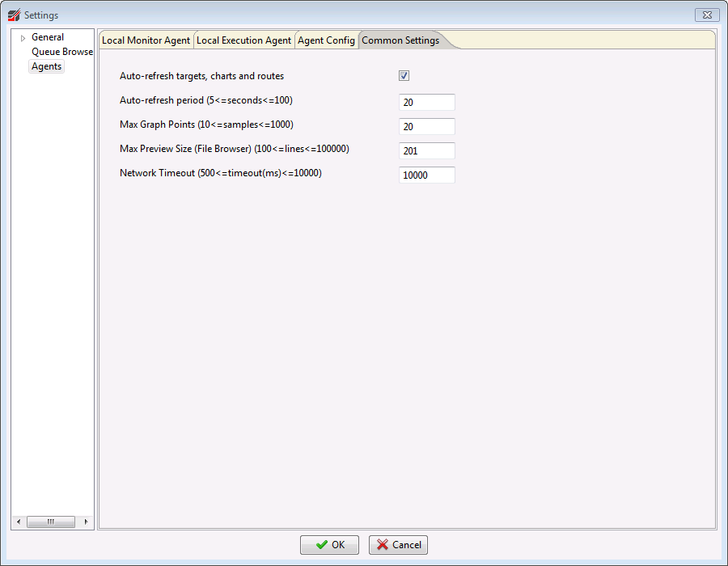Screen dimensions: 728x566
Task: Open the Local Execution Agent tab
Action: [x=243, y=40]
